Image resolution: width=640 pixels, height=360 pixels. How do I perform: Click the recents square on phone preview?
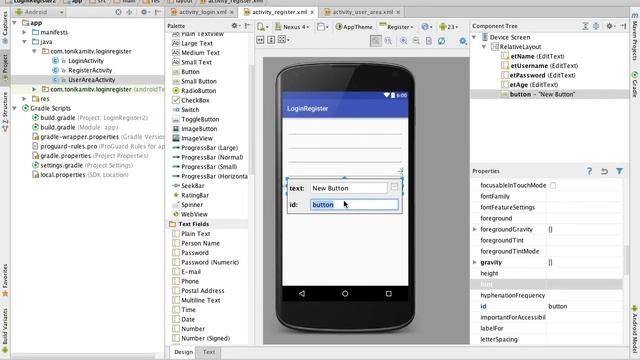tap(389, 293)
